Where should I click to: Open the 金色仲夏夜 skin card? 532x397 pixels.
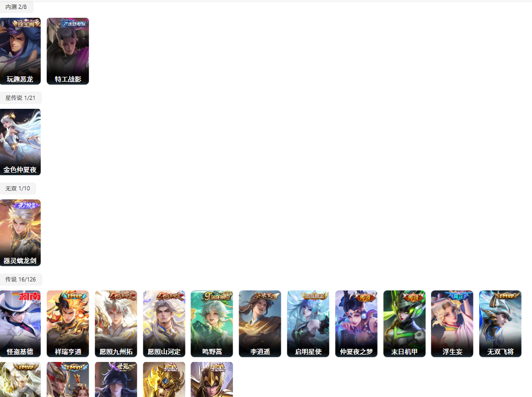coord(20,142)
